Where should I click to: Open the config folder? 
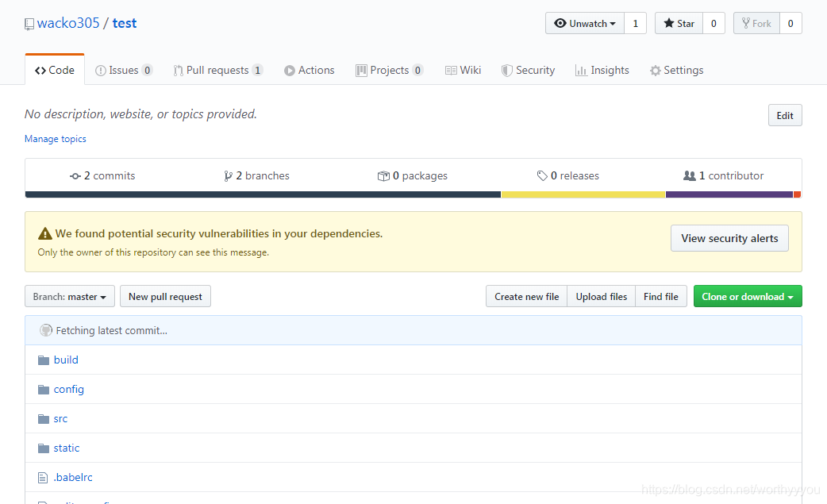(68, 389)
